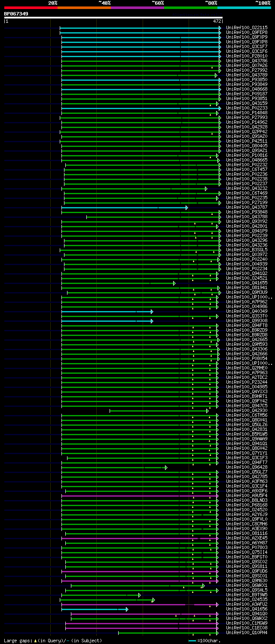Click the Large gaps legend text
275x644 pixels.
tap(53, 641)
